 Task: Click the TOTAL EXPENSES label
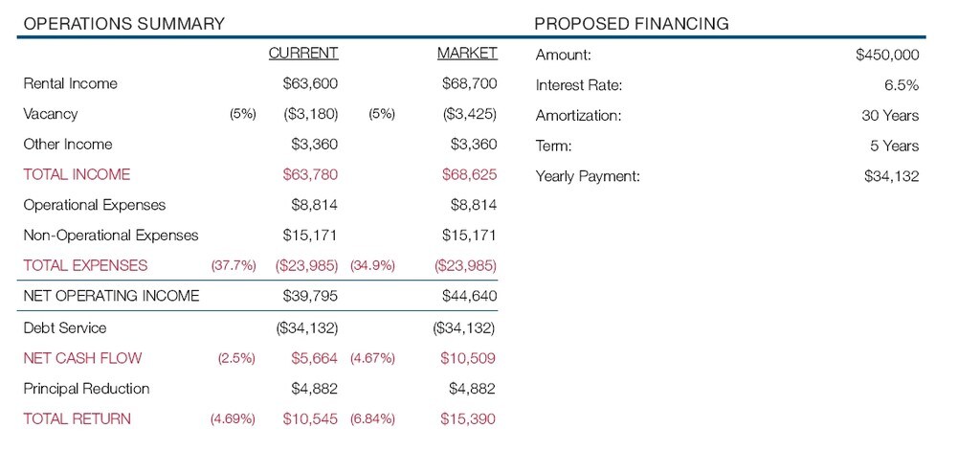pyautogui.click(x=85, y=265)
